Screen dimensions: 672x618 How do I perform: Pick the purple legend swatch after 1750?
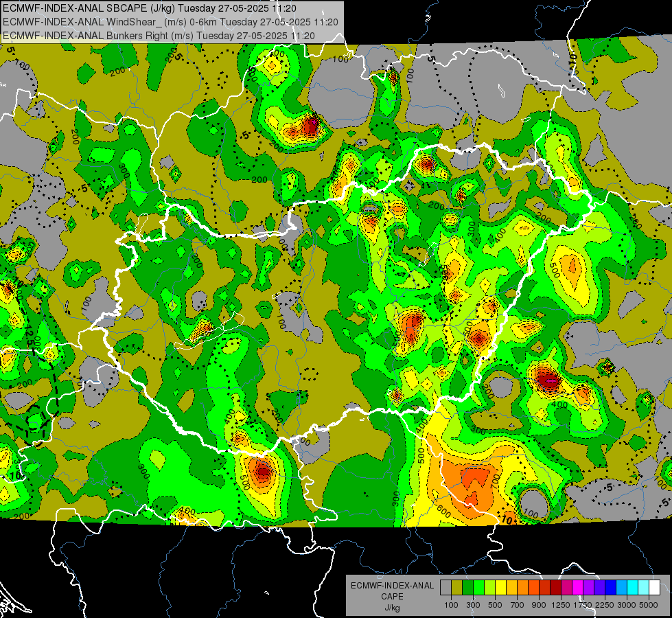point(589,587)
